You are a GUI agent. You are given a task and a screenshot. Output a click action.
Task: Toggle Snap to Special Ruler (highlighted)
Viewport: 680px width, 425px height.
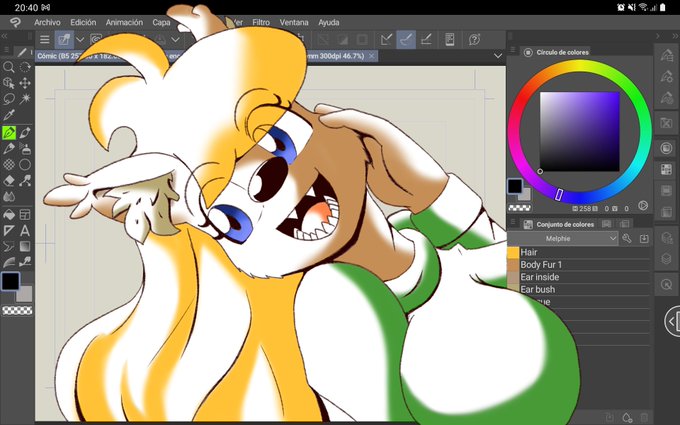(x=406, y=40)
